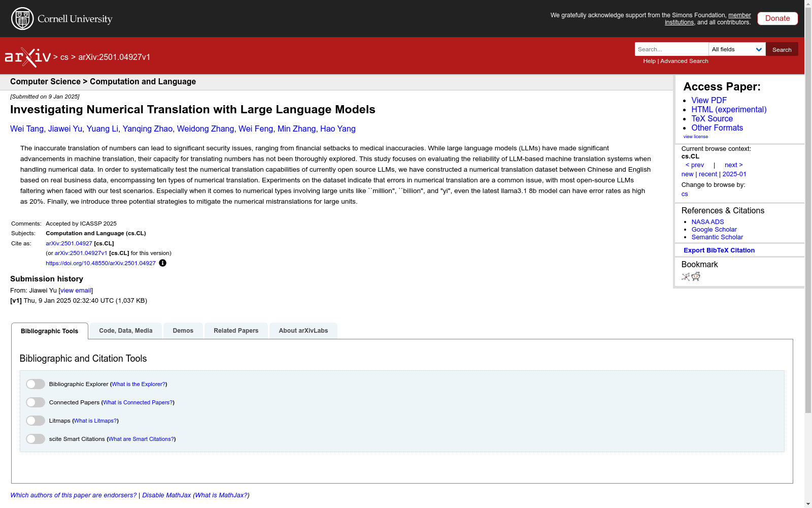Click arXiv:2501.04927 cite link
Screen dimensions: 812x508
pos(69,243)
